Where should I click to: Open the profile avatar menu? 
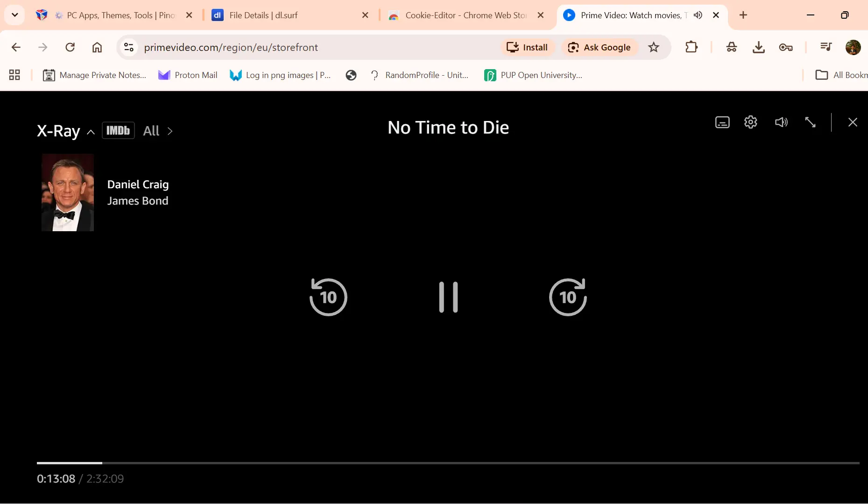click(853, 47)
